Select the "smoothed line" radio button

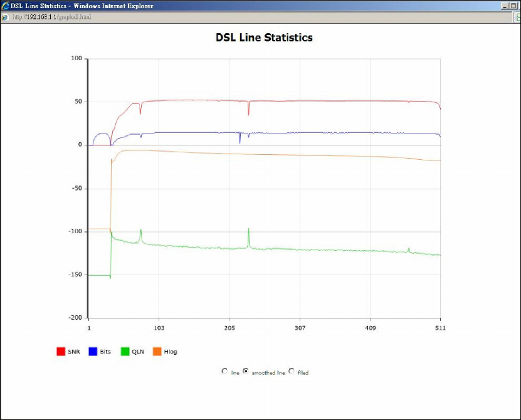246,371
